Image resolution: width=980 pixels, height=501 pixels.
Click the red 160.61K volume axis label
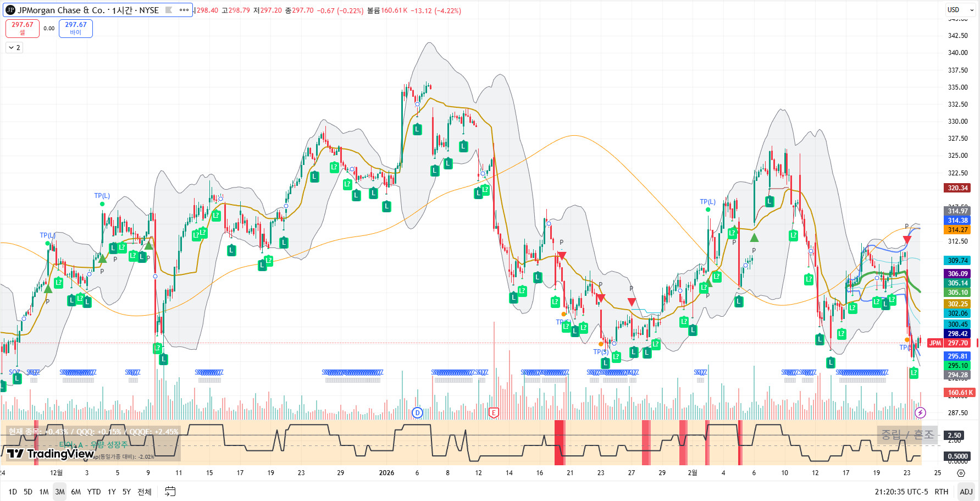point(959,393)
